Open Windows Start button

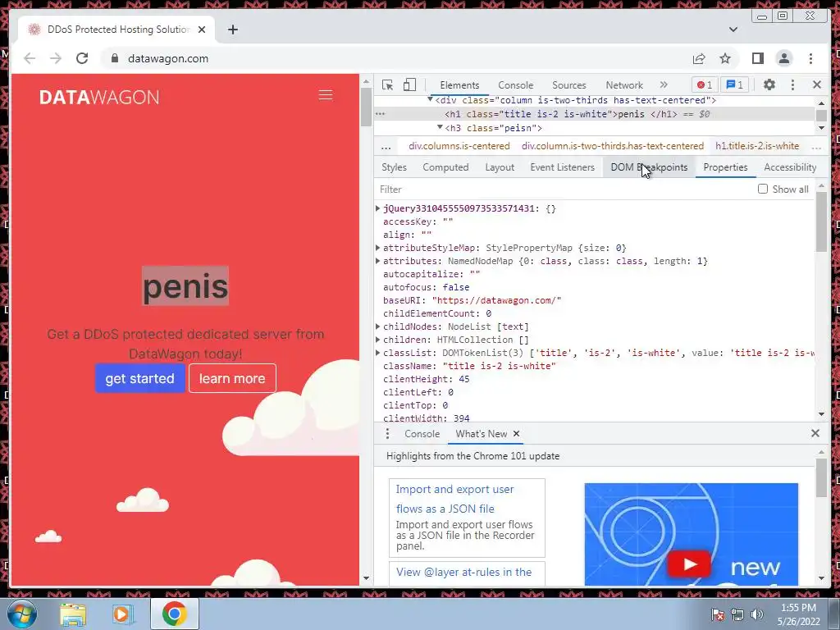click(22, 614)
